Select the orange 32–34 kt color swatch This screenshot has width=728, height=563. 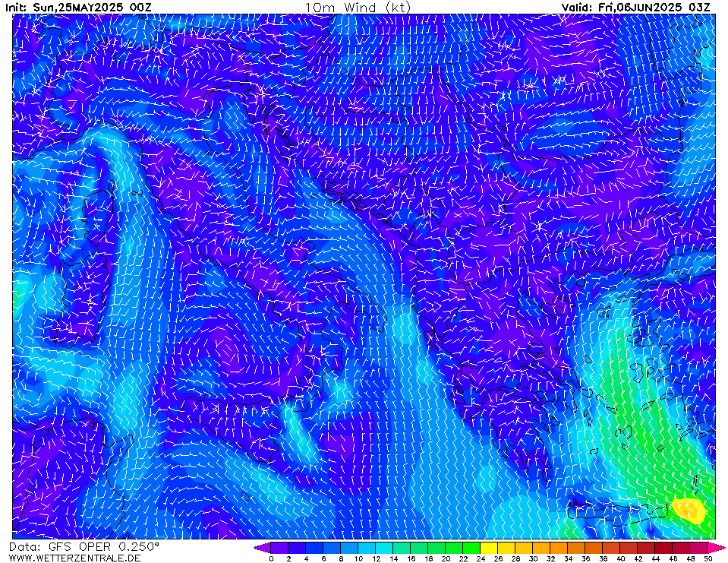pos(559,548)
